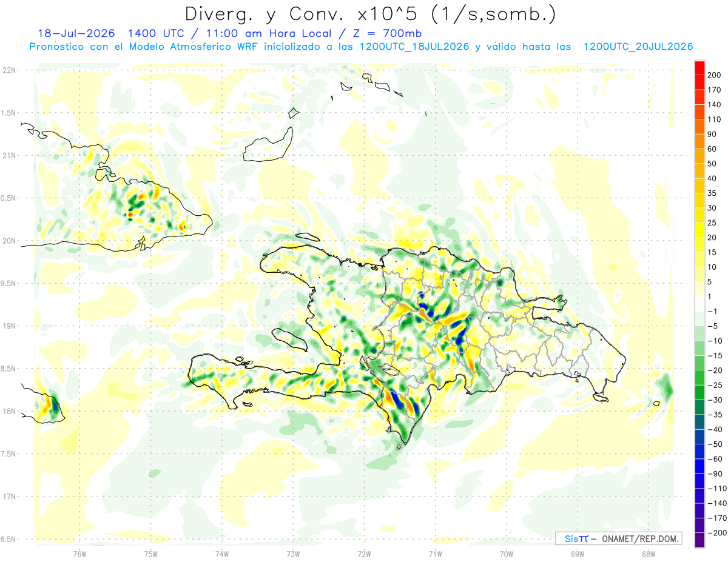Click the 71W longitude label

click(x=435, y=554)
